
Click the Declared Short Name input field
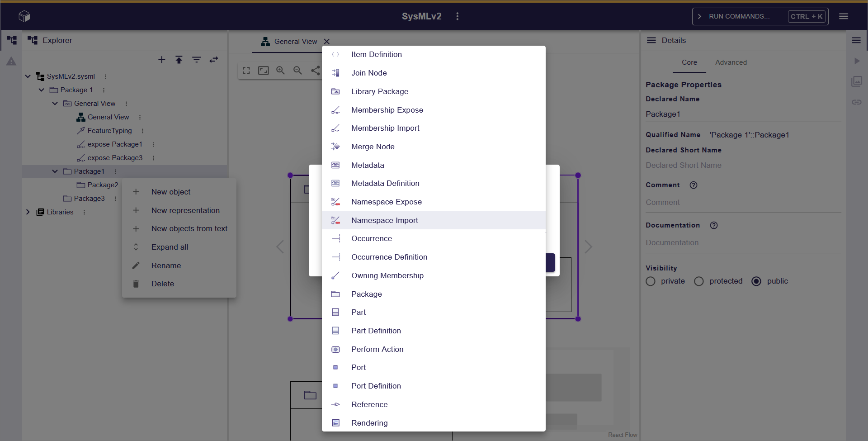click(743, 166)
